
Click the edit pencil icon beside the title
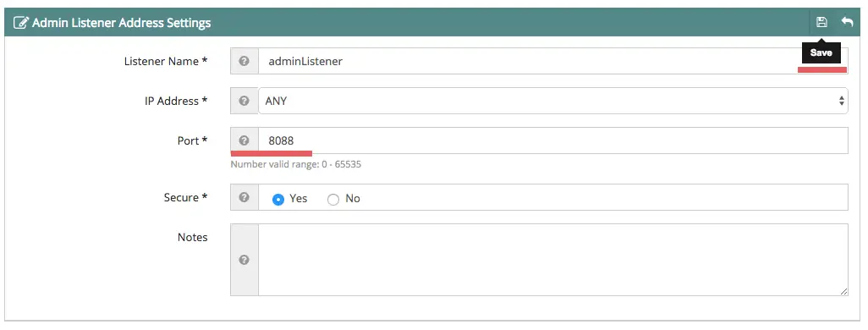[x=20, y=23]
